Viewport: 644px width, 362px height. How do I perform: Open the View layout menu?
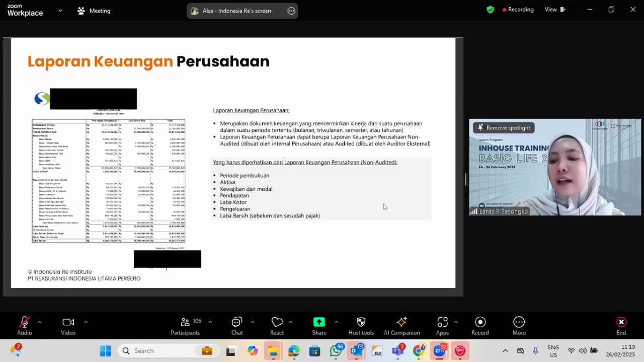click(x=555, y=10)
